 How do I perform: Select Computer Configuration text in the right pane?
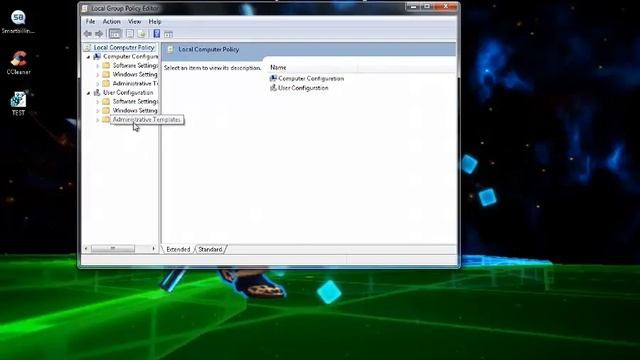[311, 78]
